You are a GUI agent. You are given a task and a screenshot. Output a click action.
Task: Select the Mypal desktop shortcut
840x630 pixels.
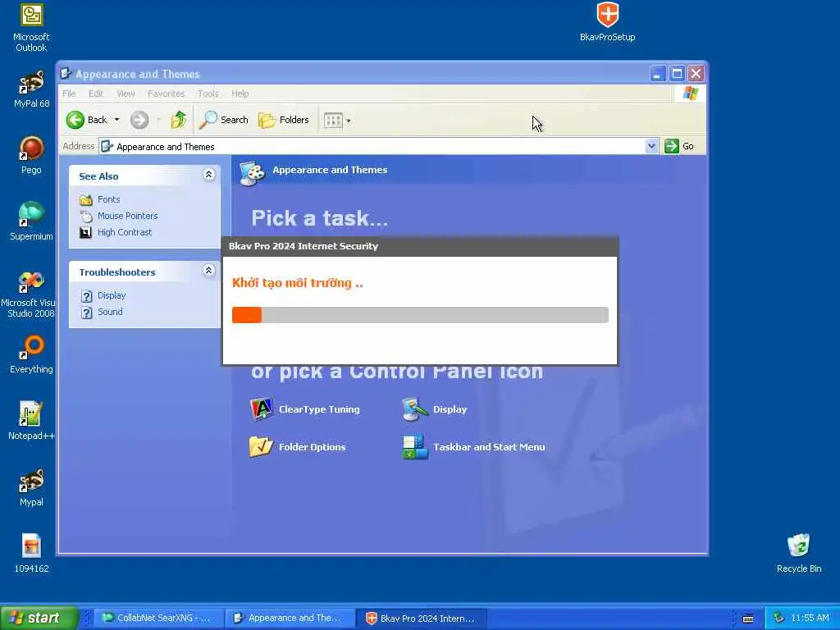tap(31, 487)
